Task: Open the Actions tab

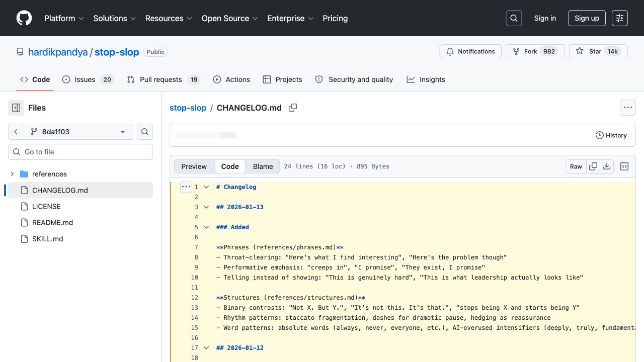Action: [231, 79]
